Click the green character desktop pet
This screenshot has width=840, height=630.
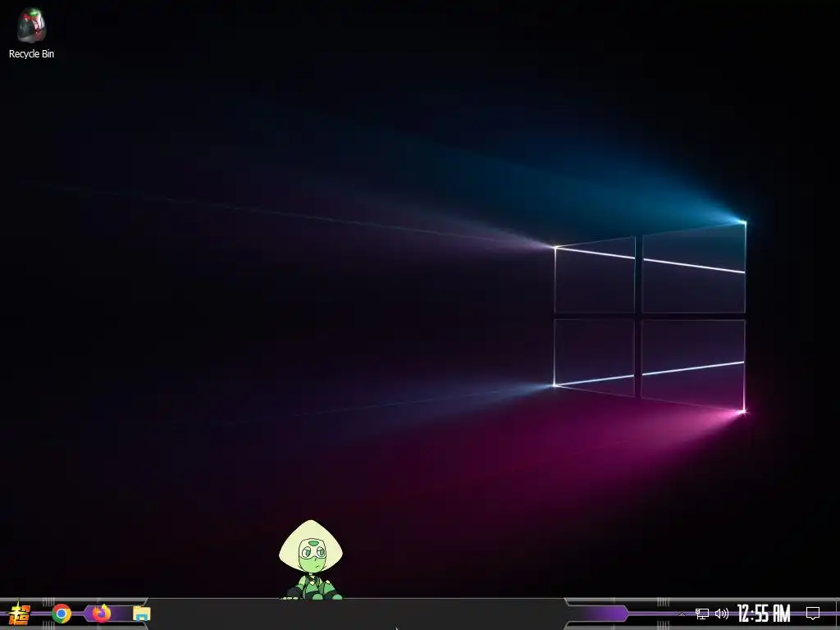coord(311,559)
